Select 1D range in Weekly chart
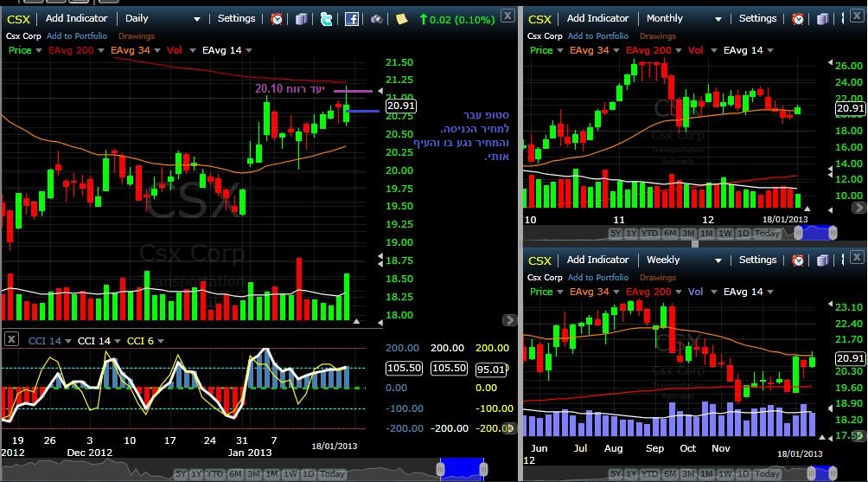The height and width of the screenshot is (482, 868). (x=743, y=474)
